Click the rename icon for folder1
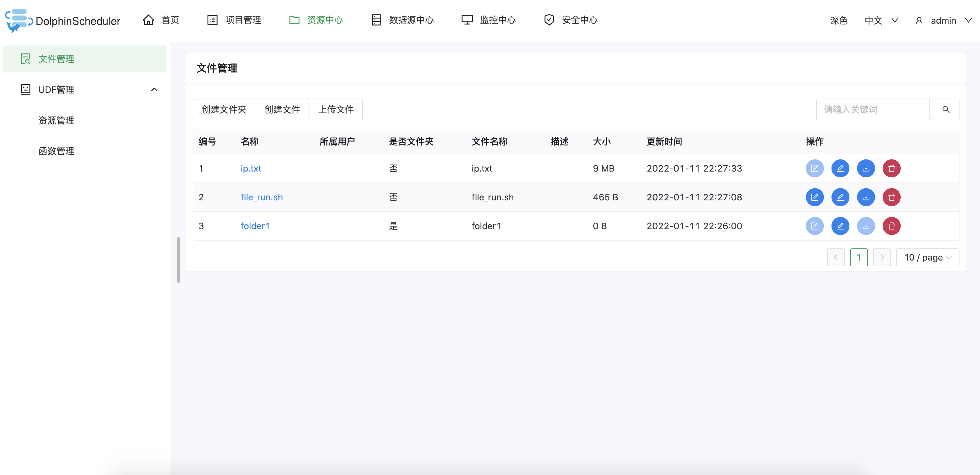Screen dimensions: 980x475 (x=840, y=226)
